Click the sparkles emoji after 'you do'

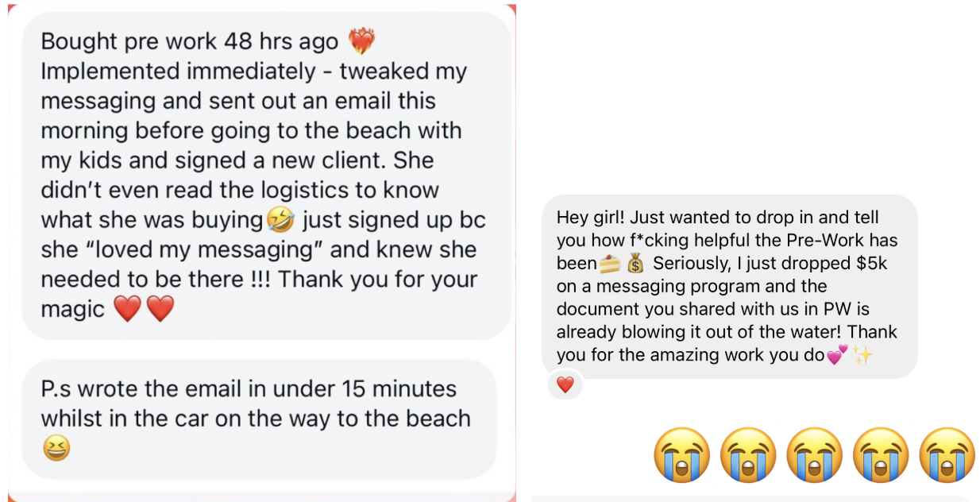862,355
